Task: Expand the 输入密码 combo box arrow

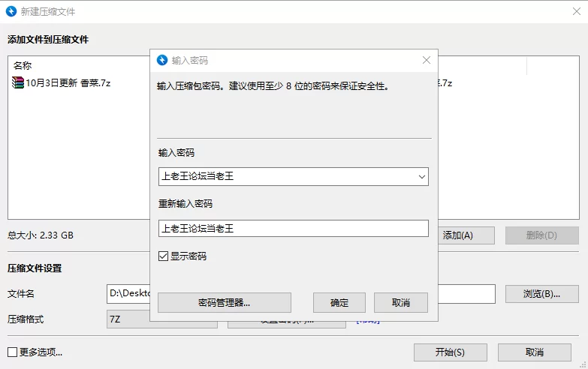Action: (421, 177)
